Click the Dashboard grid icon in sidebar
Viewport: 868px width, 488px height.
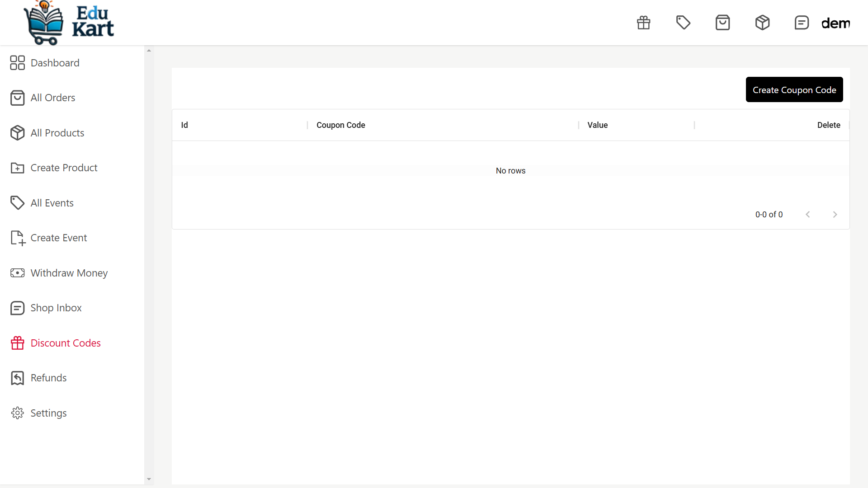point(18,63)
